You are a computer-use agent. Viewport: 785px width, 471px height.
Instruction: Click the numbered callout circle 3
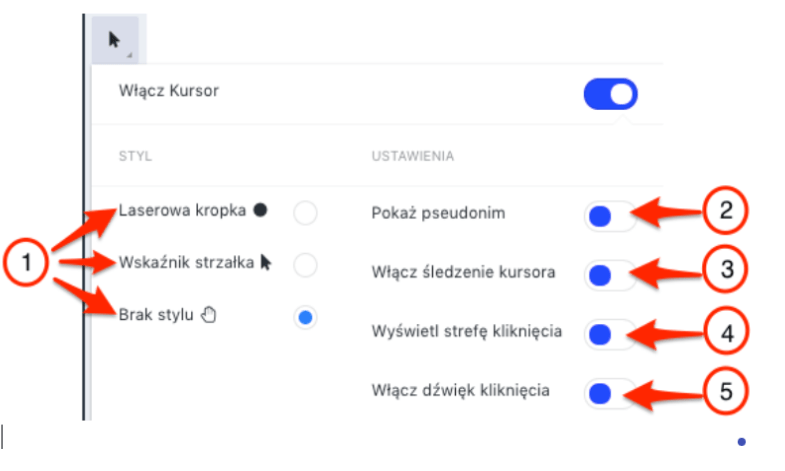click(728, 268)
